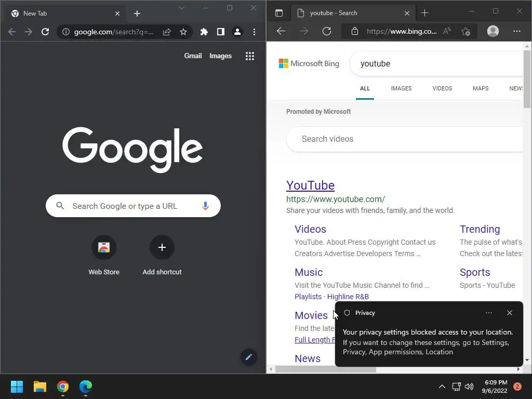532x399 pixels.
Task: Open the youtube.com URL link
Action: point(336,199)
